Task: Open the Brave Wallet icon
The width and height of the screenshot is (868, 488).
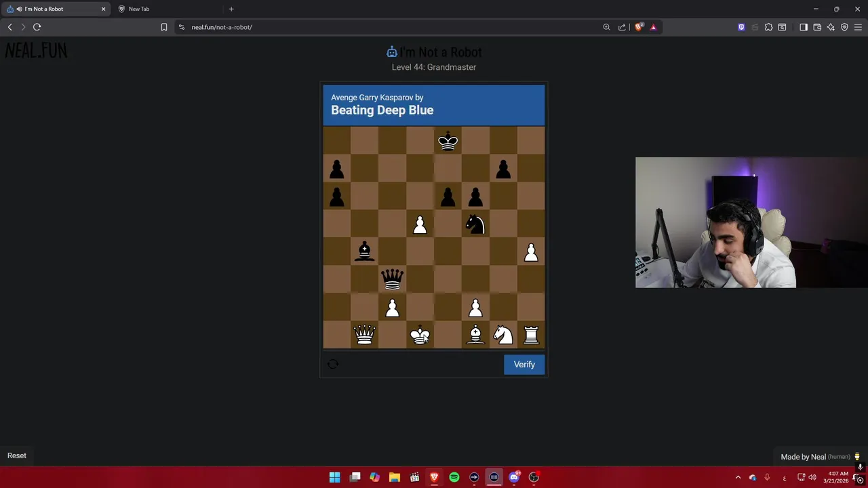Action: click(x=817, y=27)
